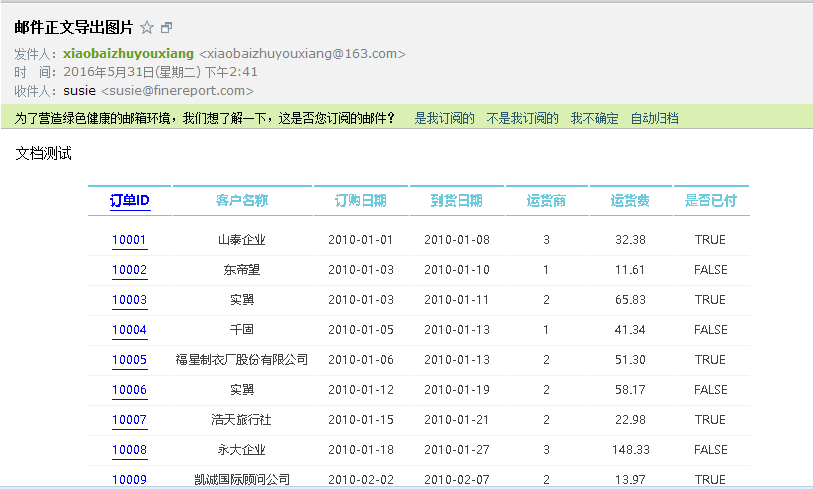813x489 pixels.
Task: Open order 10005 link
Action: pyautogui.click(x=130, y=360)
